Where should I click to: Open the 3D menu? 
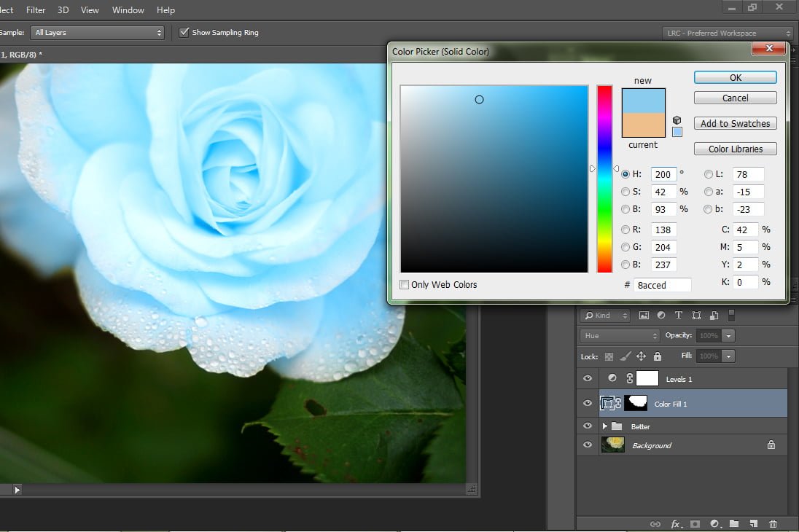coord(63,9)
